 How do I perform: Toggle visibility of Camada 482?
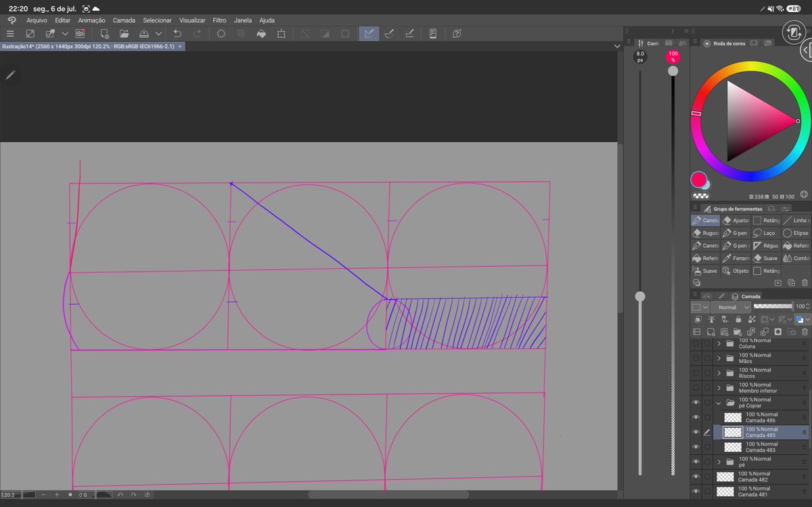coord(696,477)
